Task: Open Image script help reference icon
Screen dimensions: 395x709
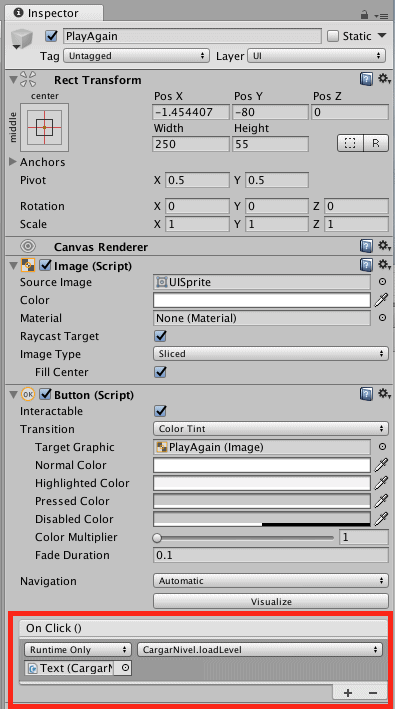Action: (x=366, y=265)
